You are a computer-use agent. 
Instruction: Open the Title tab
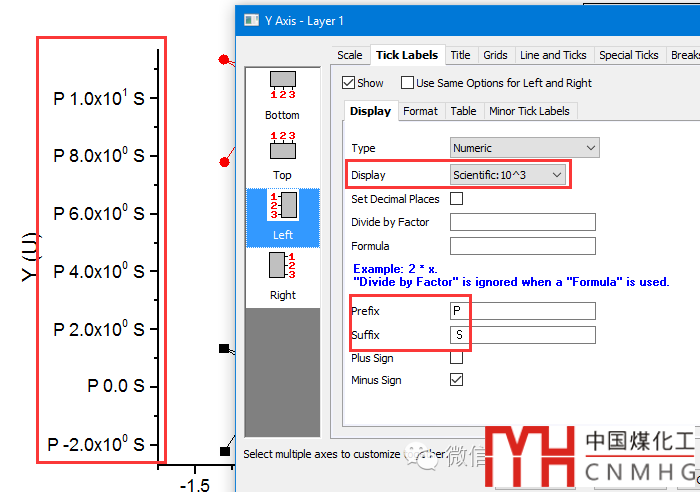(460, 55)
